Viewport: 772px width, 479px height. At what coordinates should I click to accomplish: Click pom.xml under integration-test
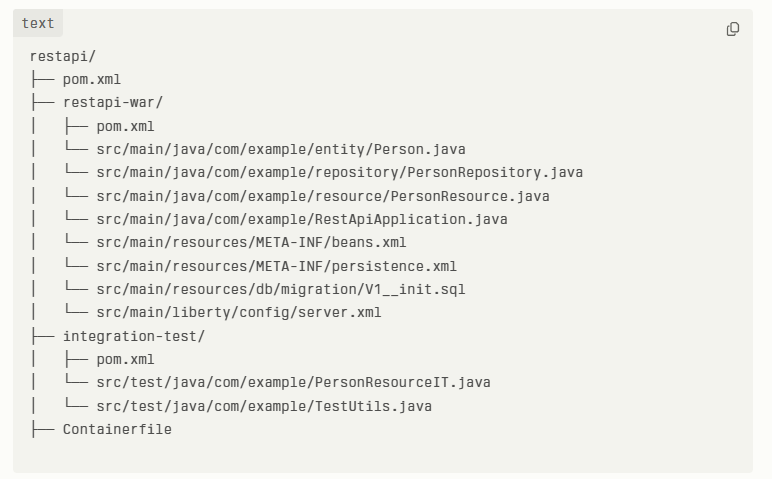pos(125,359)
